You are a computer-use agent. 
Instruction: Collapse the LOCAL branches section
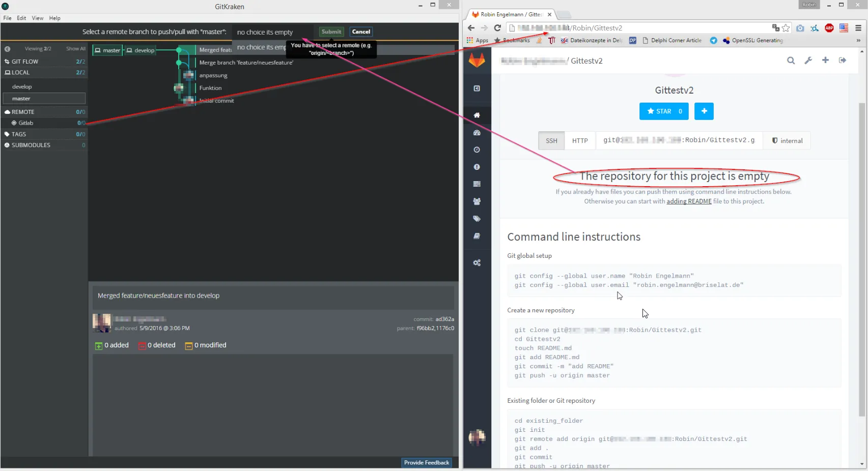(x=44, y=73)
